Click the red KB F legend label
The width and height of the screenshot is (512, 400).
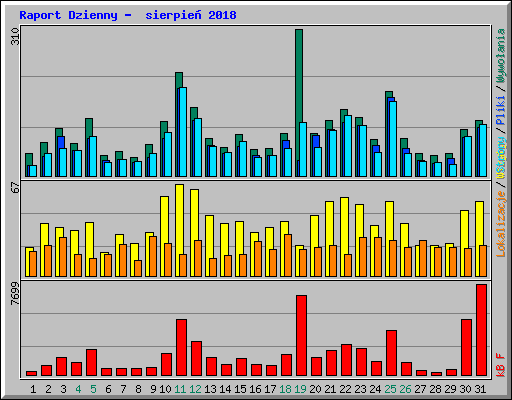[501, 365]
